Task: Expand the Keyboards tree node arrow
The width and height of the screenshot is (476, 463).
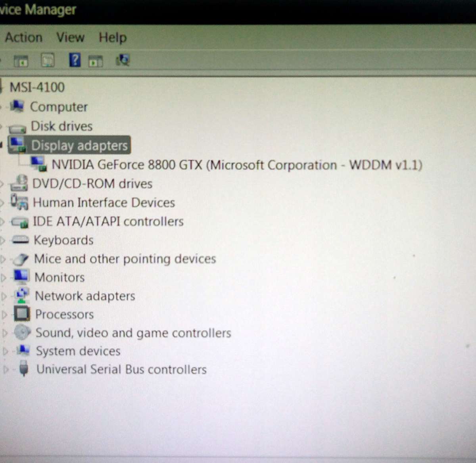Action: (3, 240)
